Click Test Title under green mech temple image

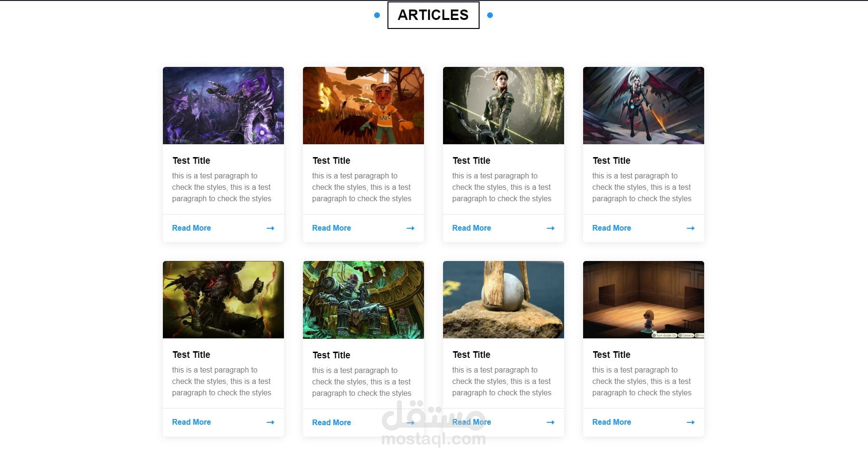pos(331,355)
